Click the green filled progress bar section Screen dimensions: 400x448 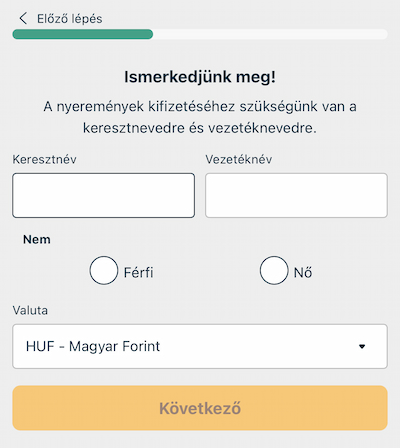click(x=83, y=34)
